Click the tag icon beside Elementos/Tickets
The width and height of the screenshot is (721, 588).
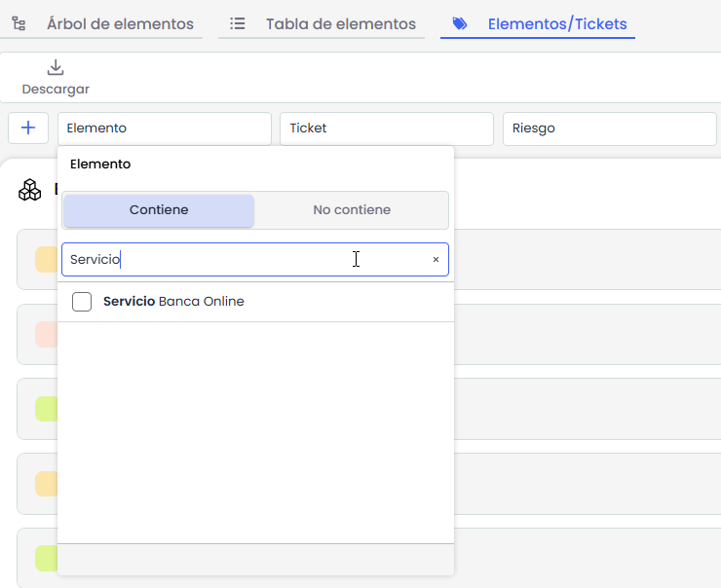(x=460, y=23)
